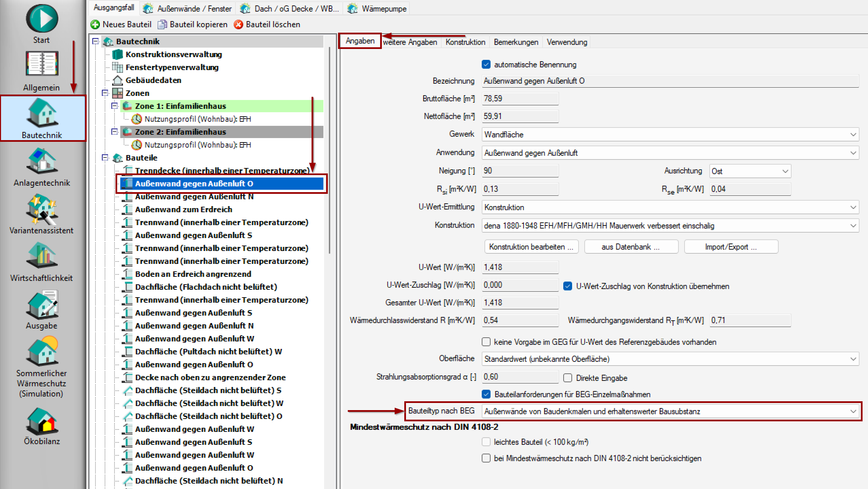
Task: Open the Ausrichtung Ost dropdown
Action: click(750, 171)
